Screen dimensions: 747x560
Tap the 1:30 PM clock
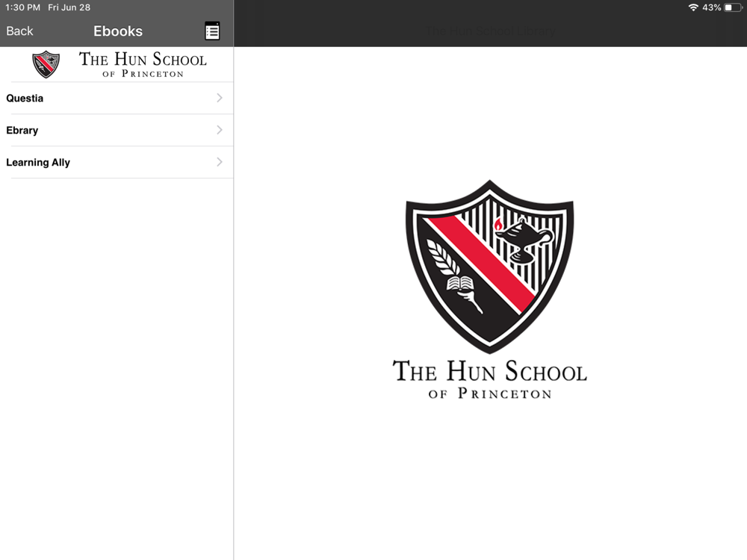point(22,7)
